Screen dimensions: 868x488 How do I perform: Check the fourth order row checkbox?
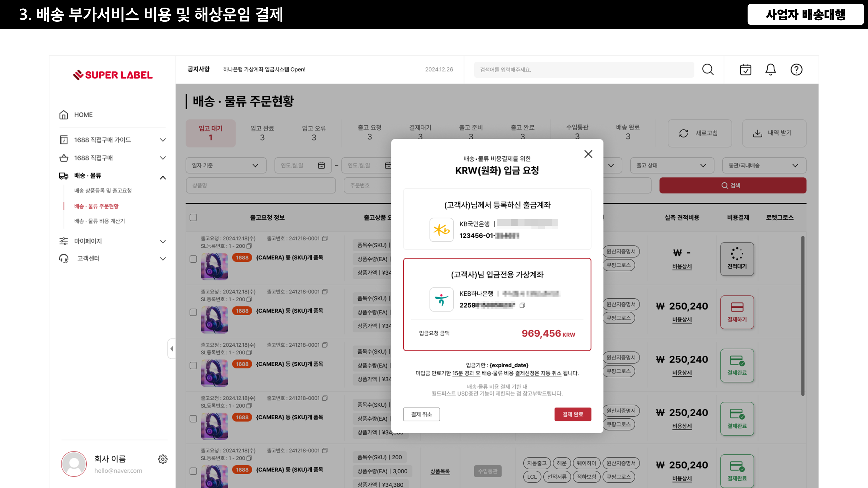193,419
